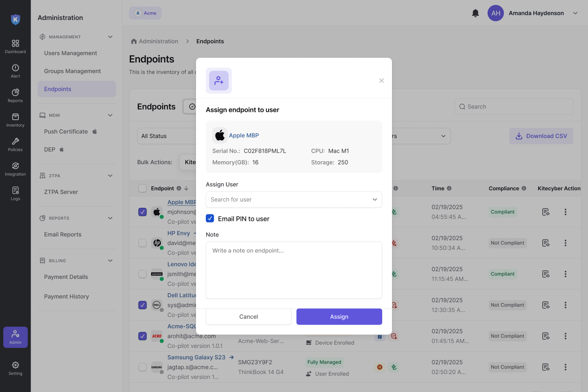This screenshot has height=392, width=588.
Task: Go to Reports via sidebar icon
Action: point(16,95)
